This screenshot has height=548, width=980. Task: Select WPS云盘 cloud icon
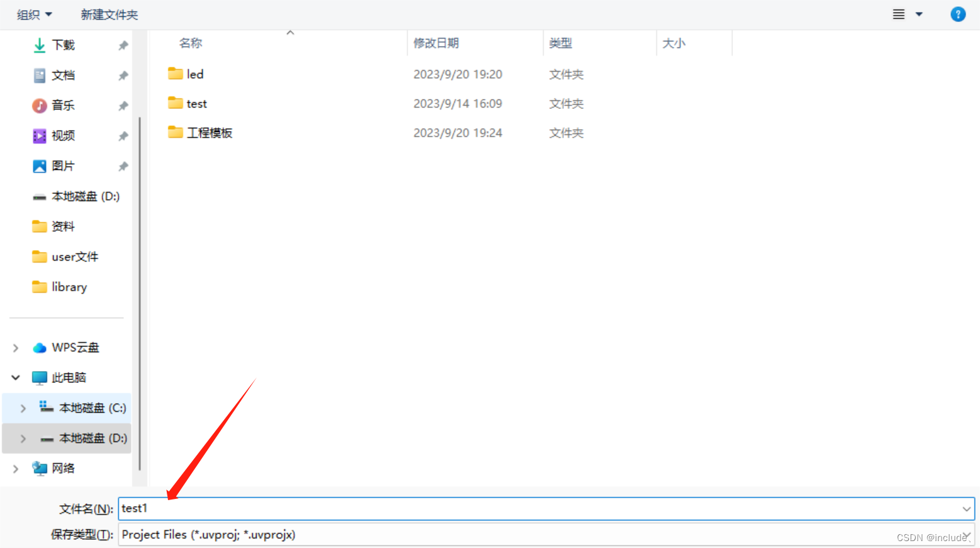tap(40, 348)
